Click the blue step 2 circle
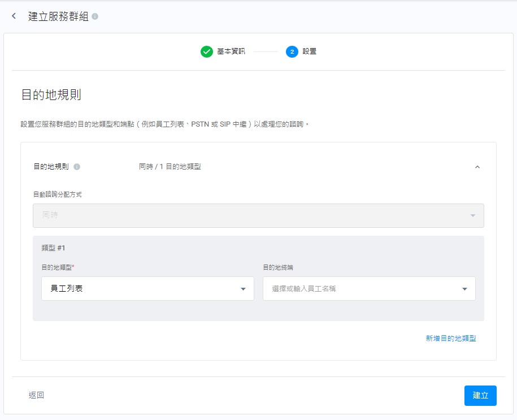 point(292,51)
